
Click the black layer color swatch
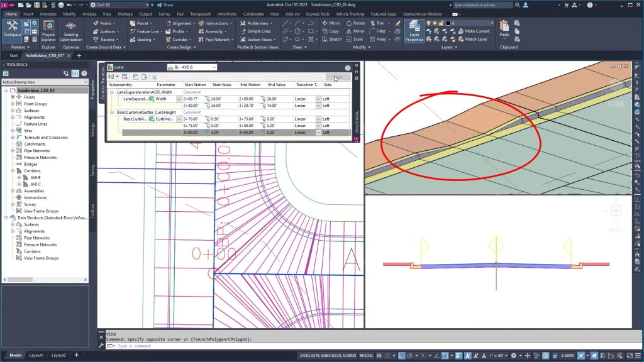448,23
